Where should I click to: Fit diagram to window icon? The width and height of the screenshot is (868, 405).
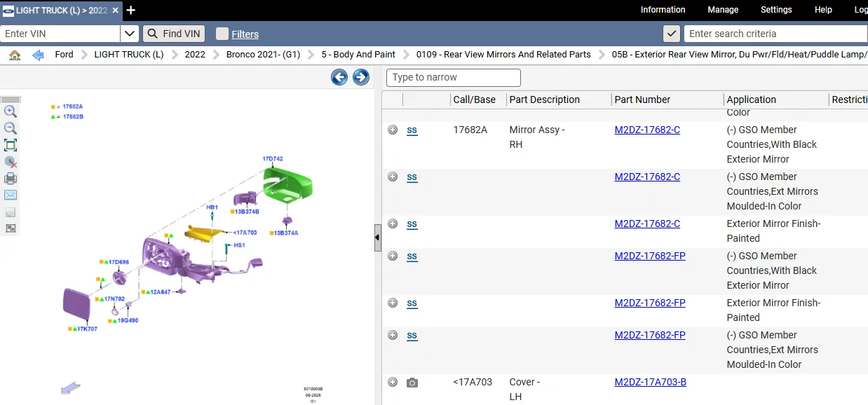click(11, 145)
